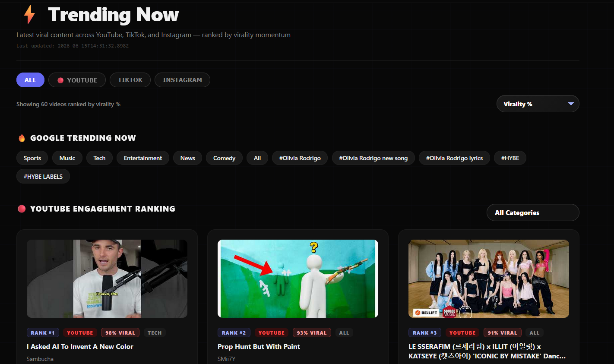Expand the All Categories dropdown
614x364 pixels.
pyautogui.click(x=533, y=212)
